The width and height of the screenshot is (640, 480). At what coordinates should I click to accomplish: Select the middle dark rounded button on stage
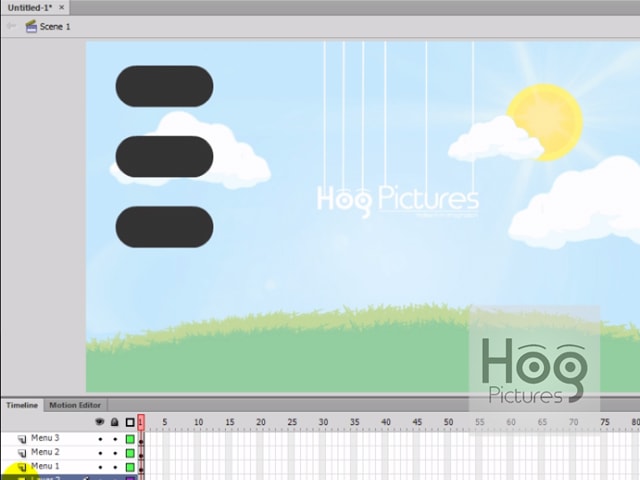click(164, 157)
